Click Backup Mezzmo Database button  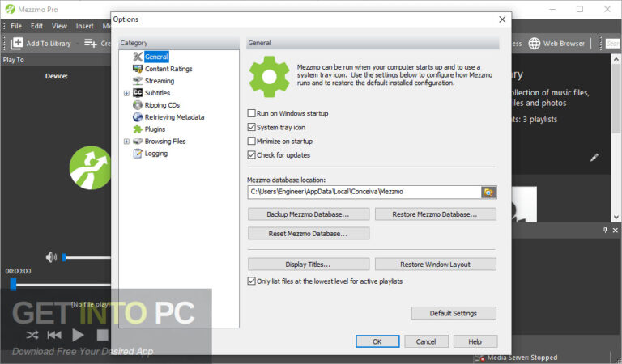pyautogui.click(x=309, y=214)
